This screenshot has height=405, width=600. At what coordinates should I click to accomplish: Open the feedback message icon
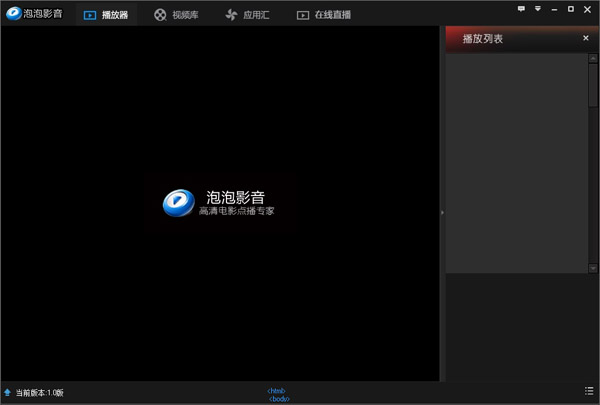pyautogui.click(x=521, y=9)
